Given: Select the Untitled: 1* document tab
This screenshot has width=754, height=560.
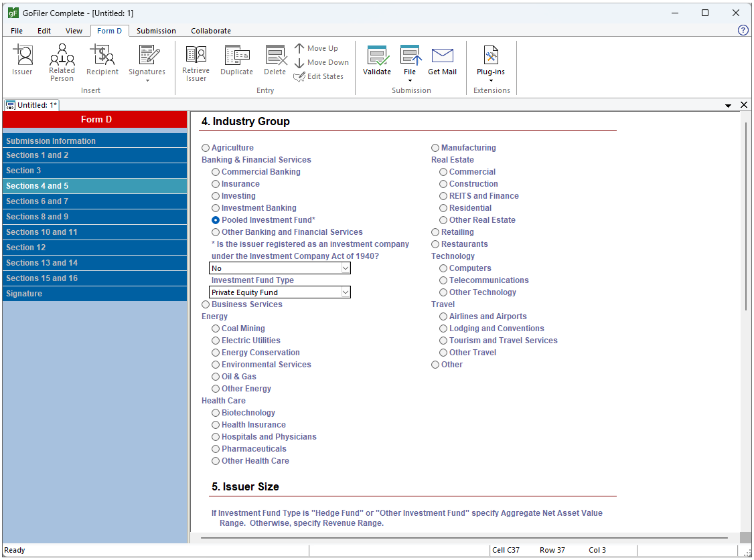Looking at the screenshot, I should [31, 105].
